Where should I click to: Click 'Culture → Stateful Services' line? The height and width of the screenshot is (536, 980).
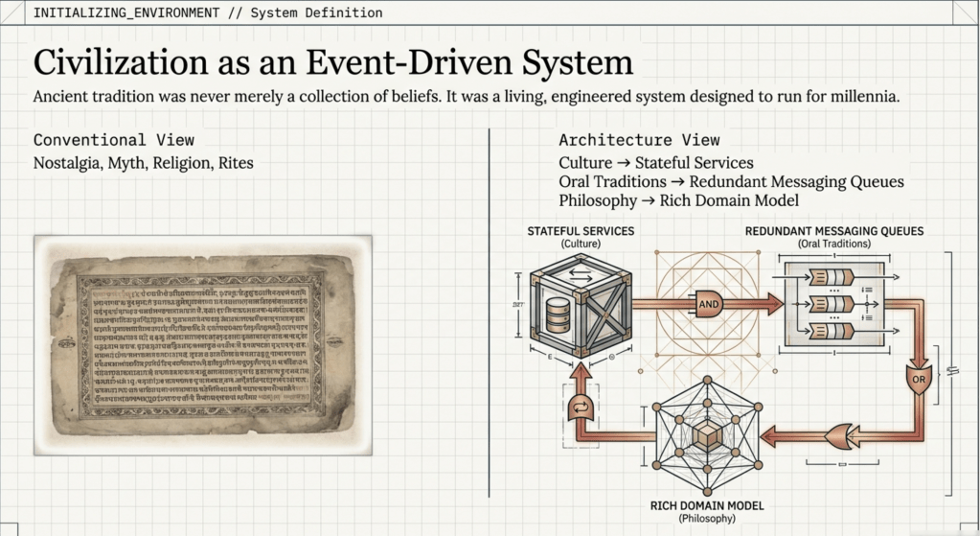[x=656, y=163]
